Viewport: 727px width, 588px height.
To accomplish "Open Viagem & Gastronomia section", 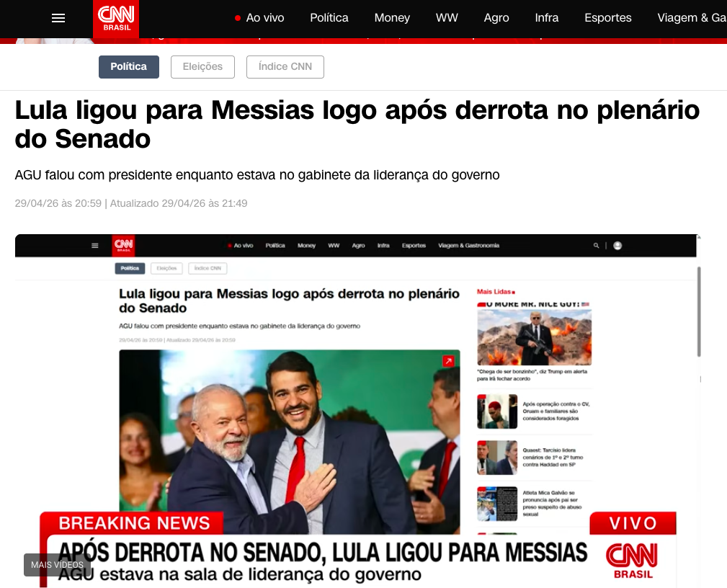I will click(x=692, y=18).
